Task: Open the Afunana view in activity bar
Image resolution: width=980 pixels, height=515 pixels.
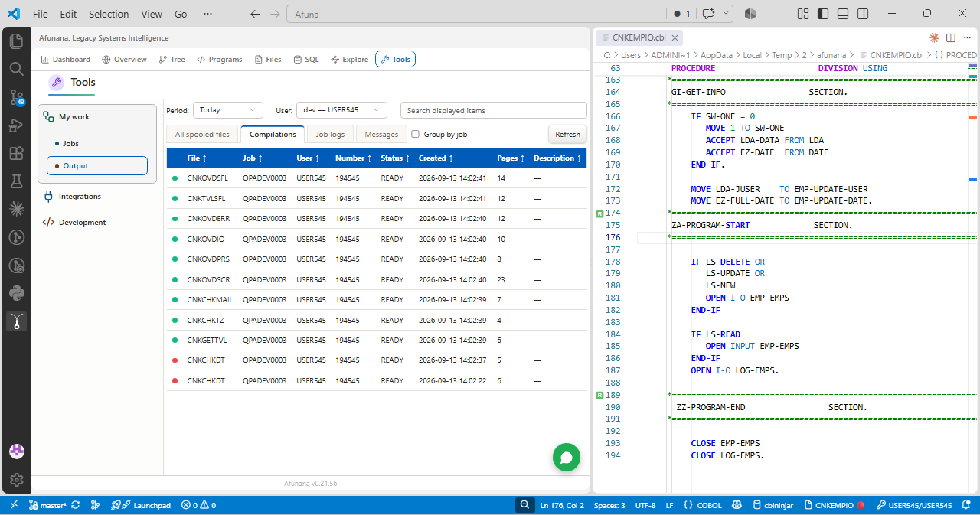Action: point(16,321)
